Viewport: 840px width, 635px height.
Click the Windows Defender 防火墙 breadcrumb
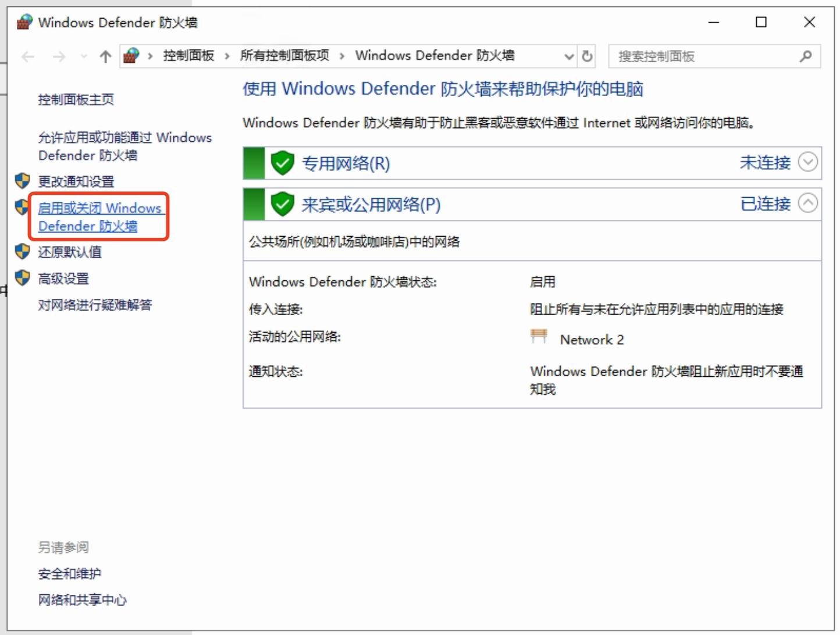pyautogui.click(x=435, y=55)
